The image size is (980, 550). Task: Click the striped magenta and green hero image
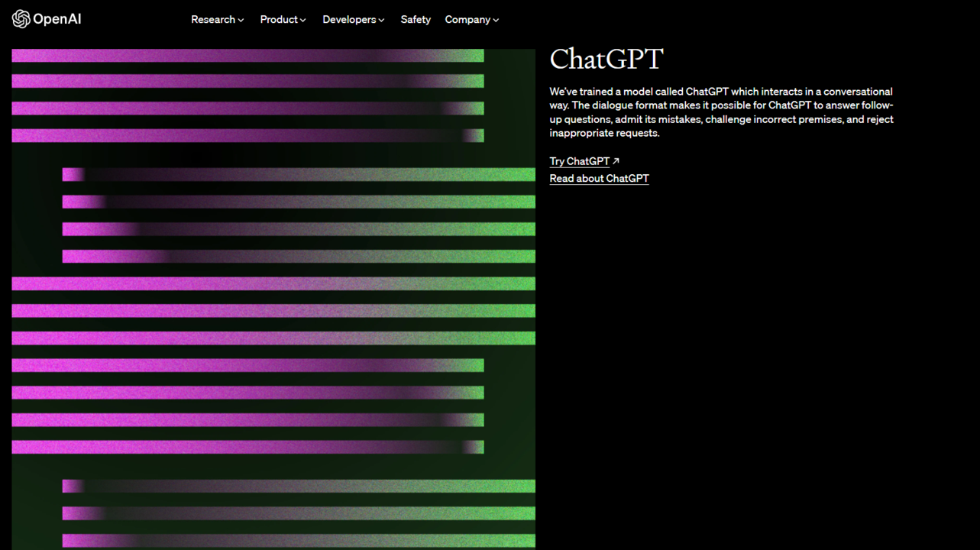(x=273, y=299)
